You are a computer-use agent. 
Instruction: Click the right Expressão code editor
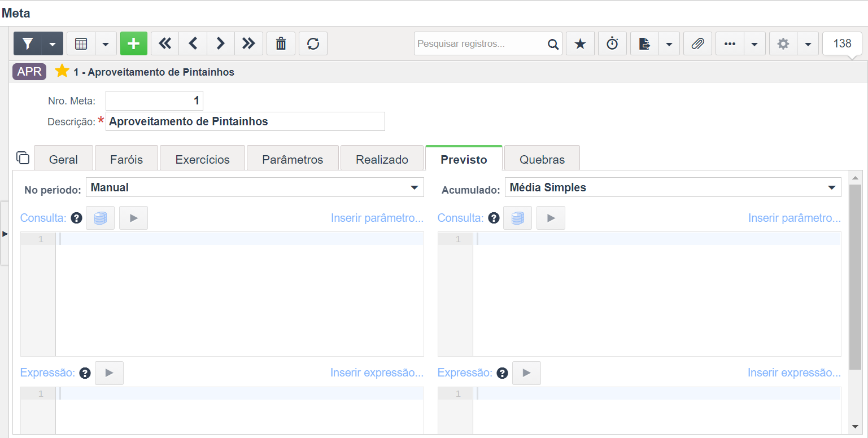[639, 410]
